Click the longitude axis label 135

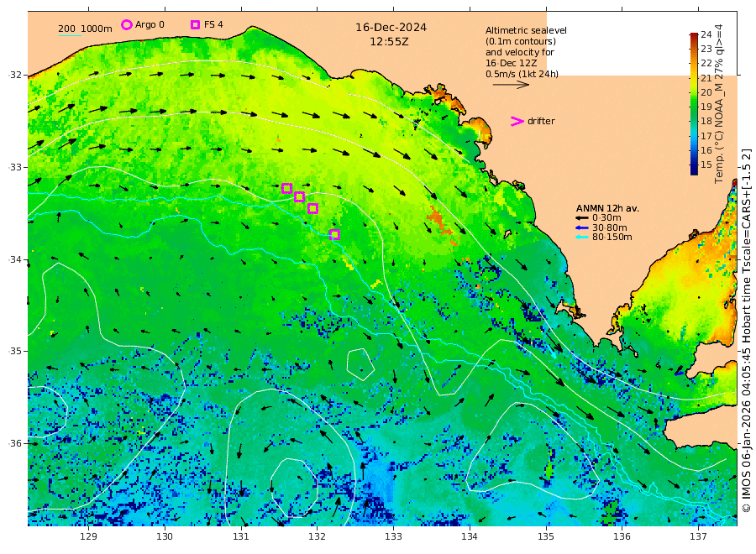point(546,536)
